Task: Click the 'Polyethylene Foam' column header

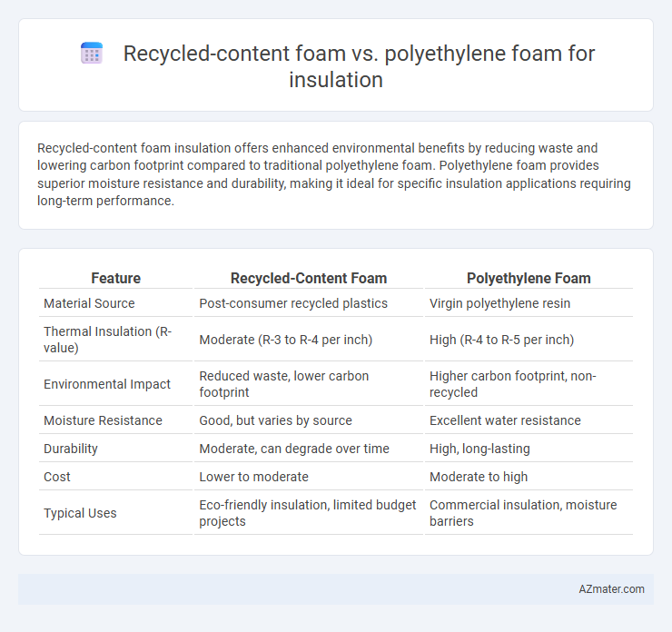Action: (529, 278)
